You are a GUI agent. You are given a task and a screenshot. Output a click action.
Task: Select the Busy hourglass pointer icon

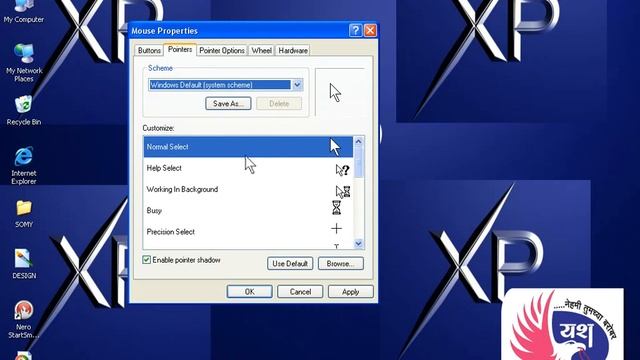point(336,208)
